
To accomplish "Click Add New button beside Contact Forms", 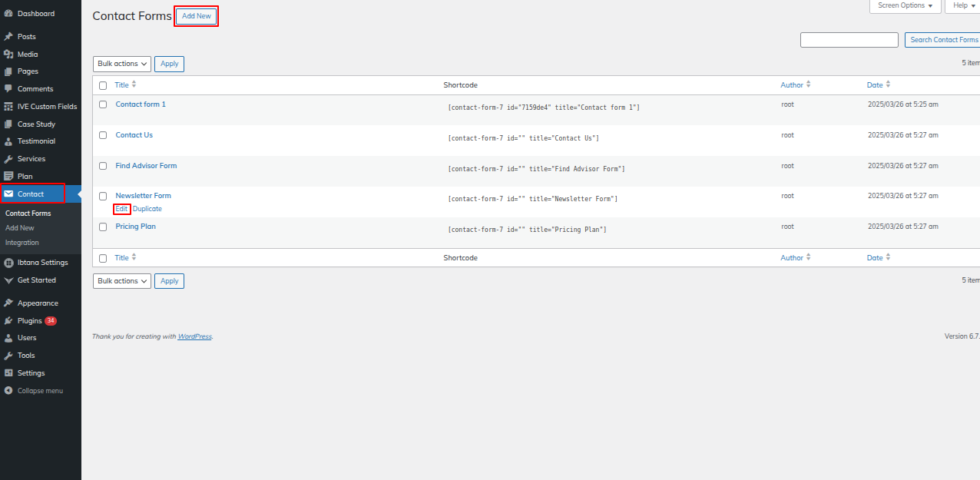I will (x=196, y=16).
